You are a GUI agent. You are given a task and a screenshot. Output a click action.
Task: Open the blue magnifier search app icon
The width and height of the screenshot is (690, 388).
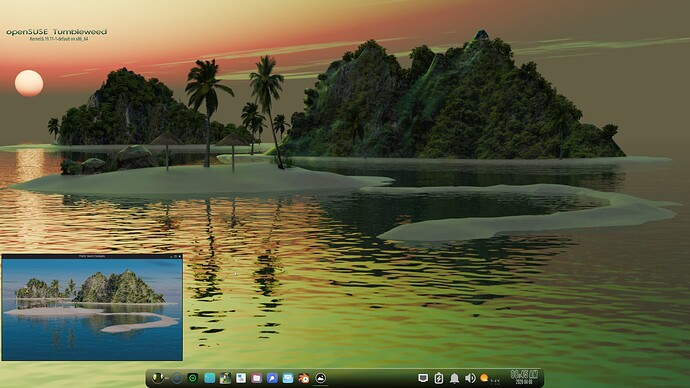pos(272,378)
